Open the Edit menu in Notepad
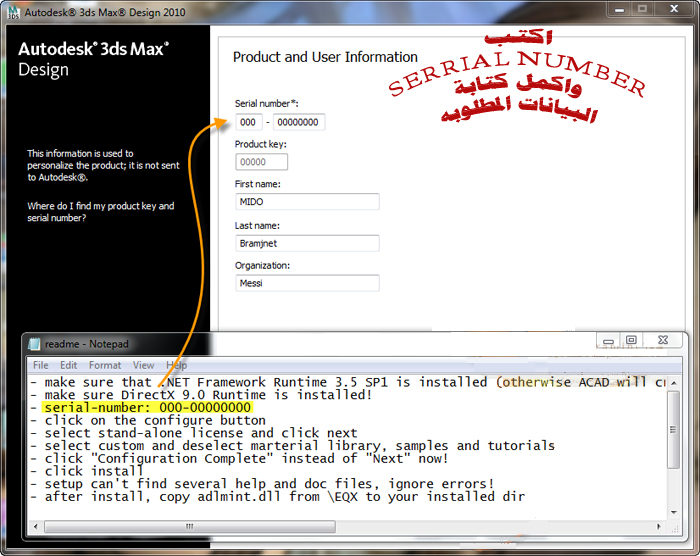The image size is (700, 556). tap(69, 365)
